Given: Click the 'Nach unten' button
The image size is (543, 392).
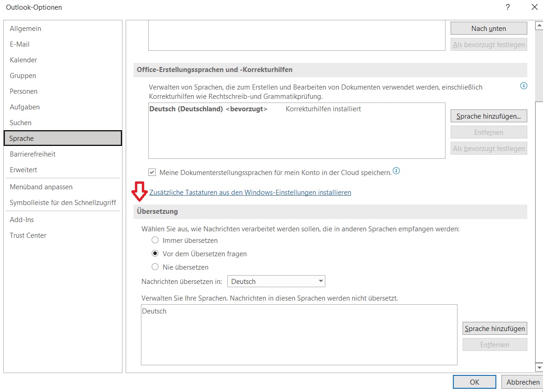Looking at the screenshot, I should (x=488, y=28).
